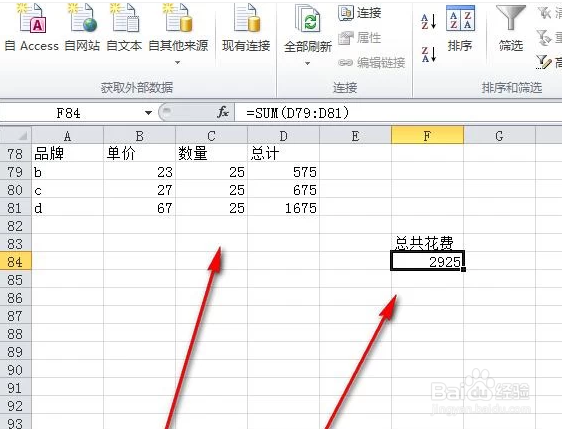Click the formula bar with =SUM(D79:D81)
Image resolution: width=562 pixels, height=429 pixels.
coord(398,113)
